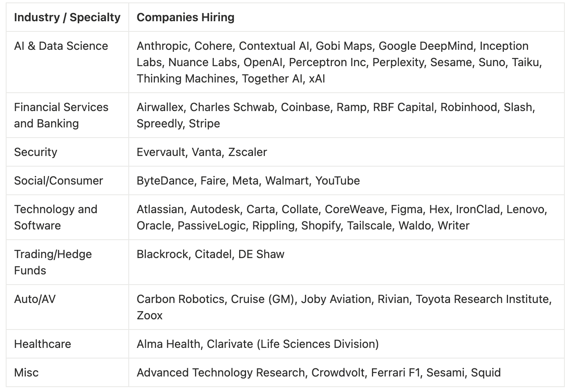Select "Blackrock, Citadel, DE Shaw" cell text
Screen dimensions: 573x392
click(x=210, y=254)
